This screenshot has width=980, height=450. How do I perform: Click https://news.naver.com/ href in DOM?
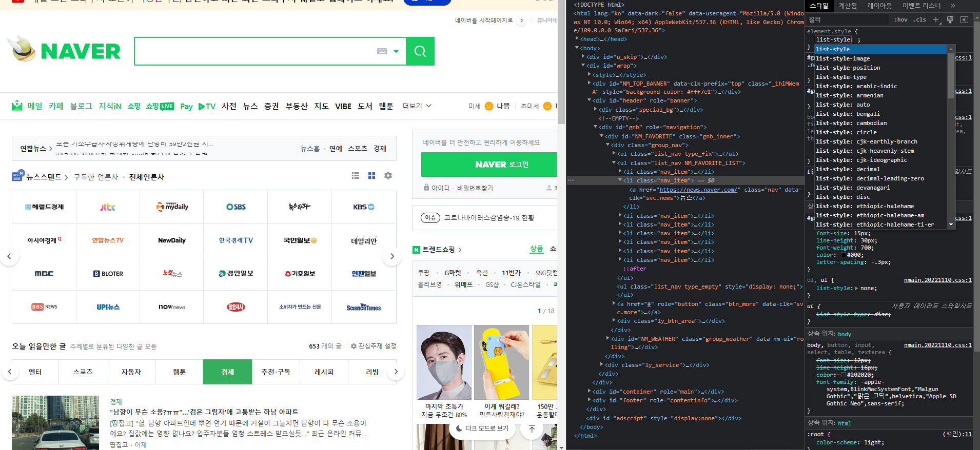(x=698, y=190)
